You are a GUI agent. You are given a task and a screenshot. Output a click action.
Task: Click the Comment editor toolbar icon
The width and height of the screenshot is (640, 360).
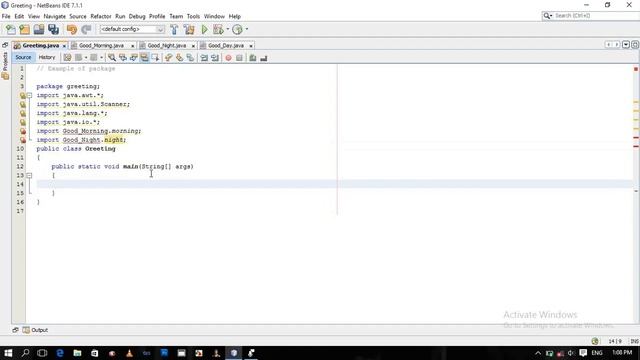pyautogui.click(x=253, y=58)
